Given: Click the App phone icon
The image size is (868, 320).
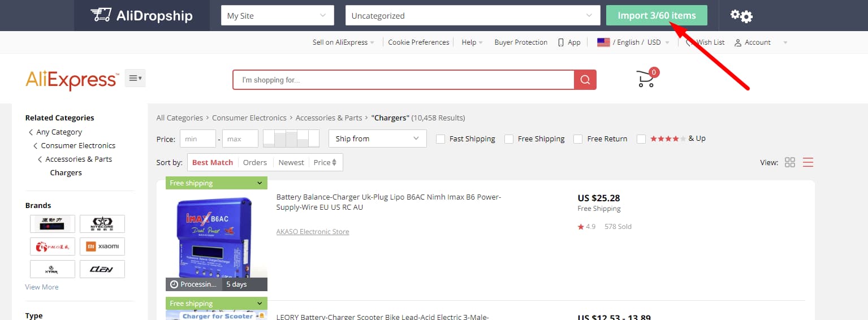Looking at the screenshot, I should coord(561,42).
